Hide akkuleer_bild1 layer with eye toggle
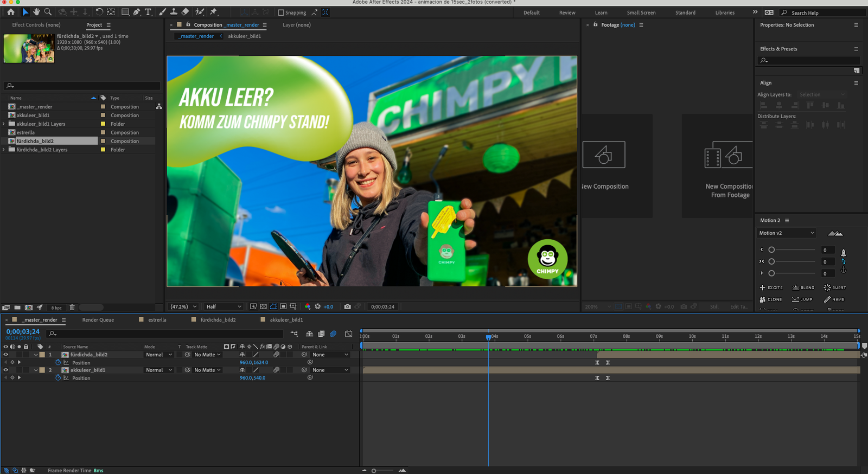The width and height of the screenshot is (868, 474). click(x=6, y=370)
